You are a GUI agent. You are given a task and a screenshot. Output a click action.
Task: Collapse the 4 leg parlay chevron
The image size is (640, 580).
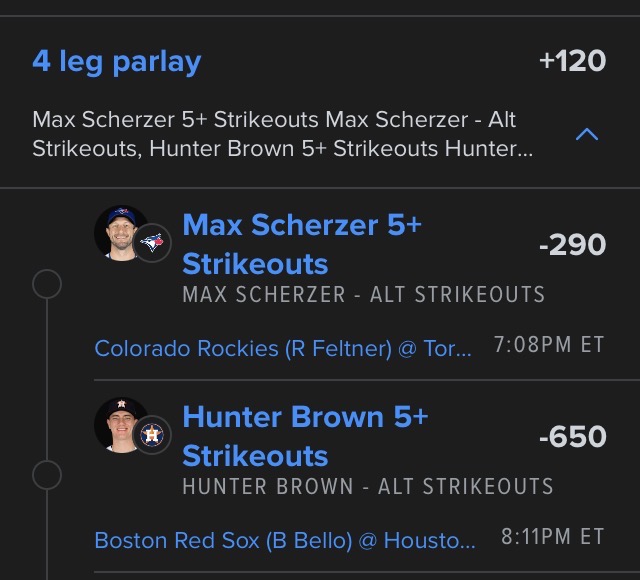(x=587, y=134)
